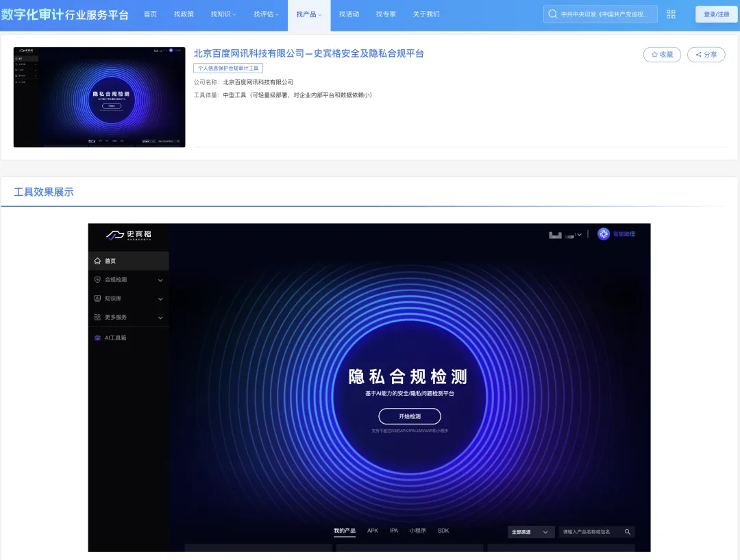Viewport: 740px width, 560px height.
Task: Open the QR code grid icon
Action: (x=671, y=14)
